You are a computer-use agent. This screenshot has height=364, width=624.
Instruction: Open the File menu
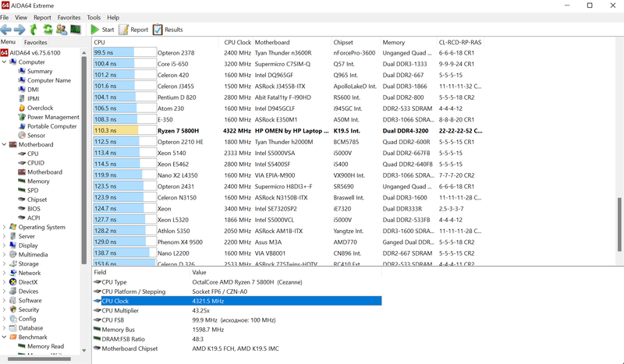[5, 17]
